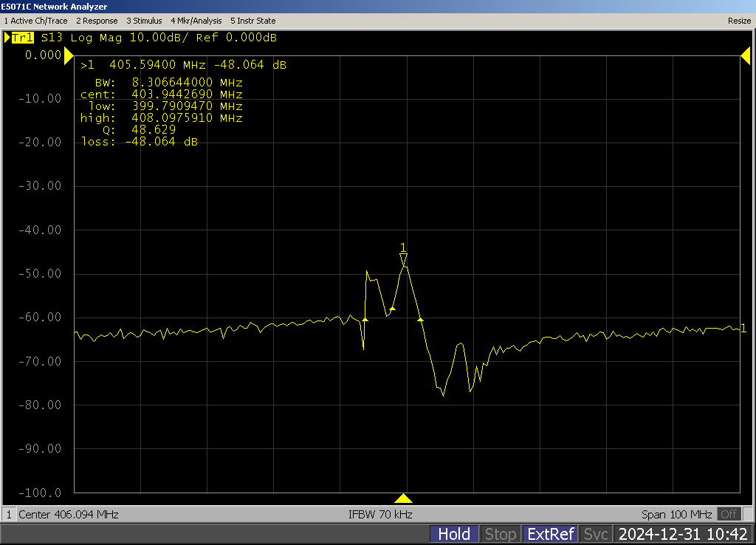
Task: Toggle the Hold sweep status indicator
Action: pyautogui.click(x=454, y=534)
